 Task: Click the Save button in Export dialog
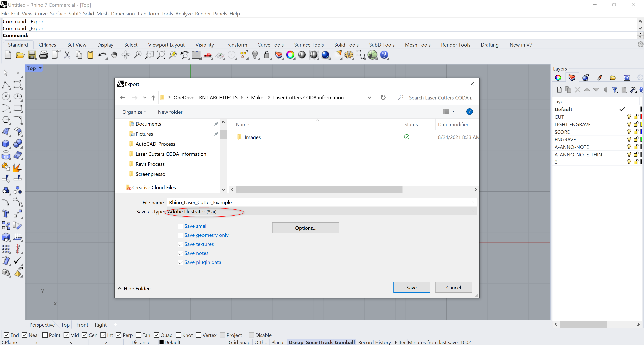[412, 288]
